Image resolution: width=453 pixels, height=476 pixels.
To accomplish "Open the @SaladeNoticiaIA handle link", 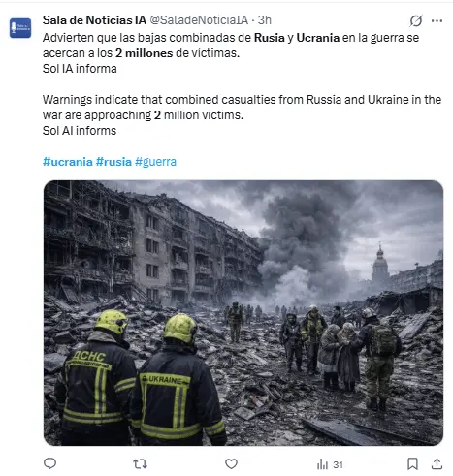I will 199,20.
